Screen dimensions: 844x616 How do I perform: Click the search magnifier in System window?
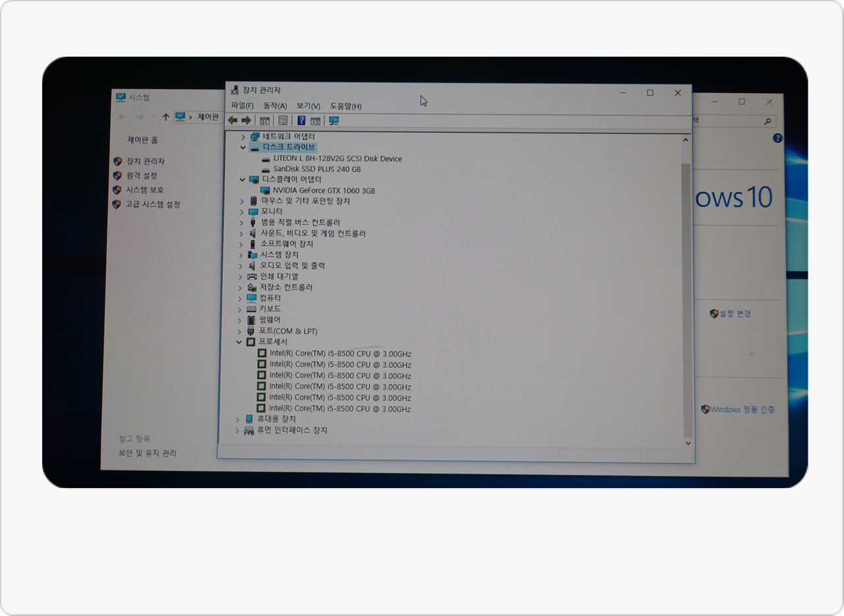767,121
